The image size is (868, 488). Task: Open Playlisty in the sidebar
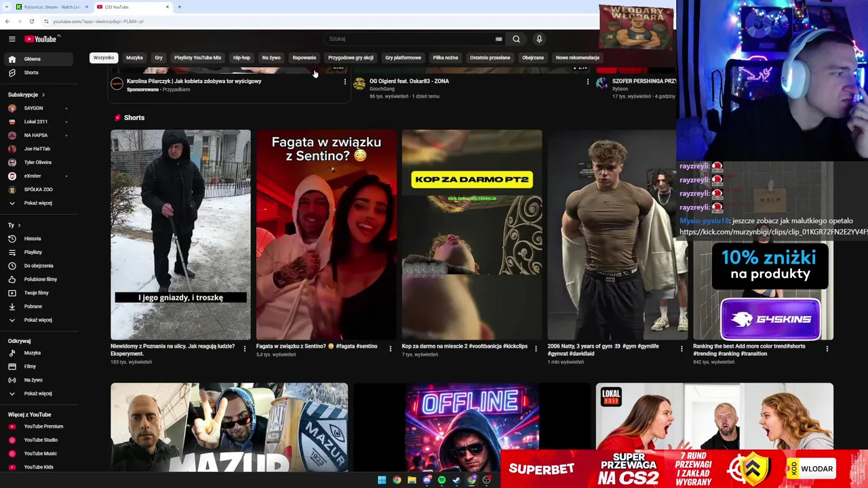coord(37,252)
